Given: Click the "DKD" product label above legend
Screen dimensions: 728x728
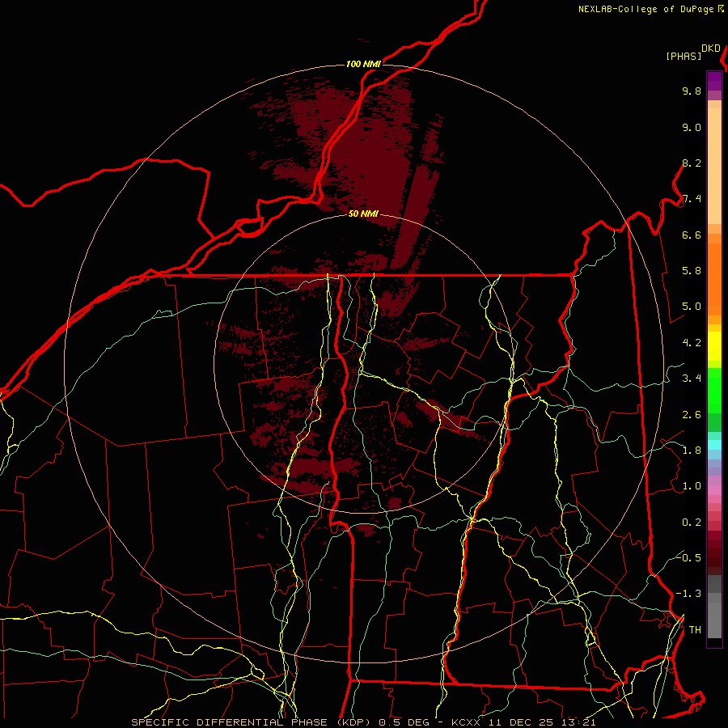Looking at the screenshot, I should [x=711, y=49].
